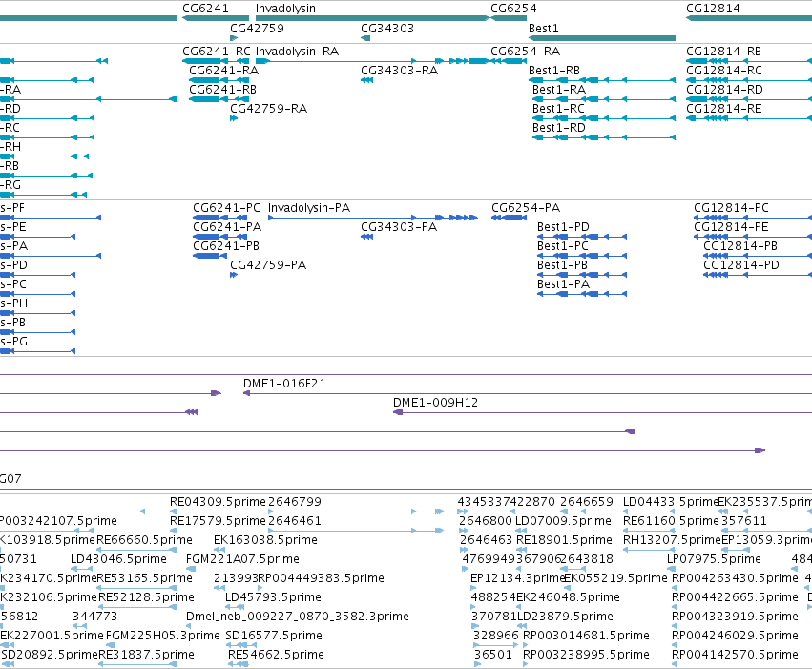This screenshot has width=812, height=669.
Task: Click EST RP003014681.5prime
Action: click(x=586, y=636)
